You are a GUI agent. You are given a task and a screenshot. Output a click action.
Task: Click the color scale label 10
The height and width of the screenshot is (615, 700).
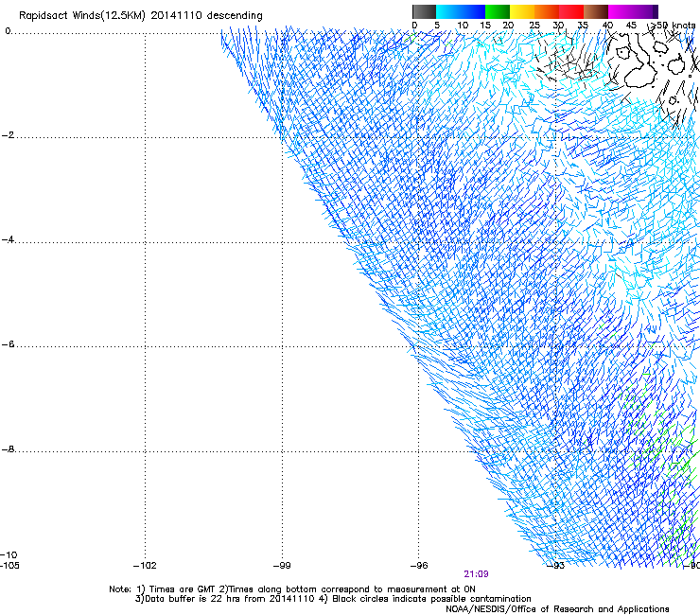463,26
